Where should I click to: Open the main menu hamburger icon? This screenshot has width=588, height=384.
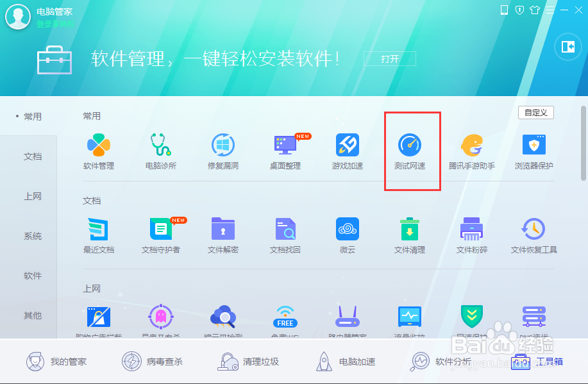(x=550, y=10)
